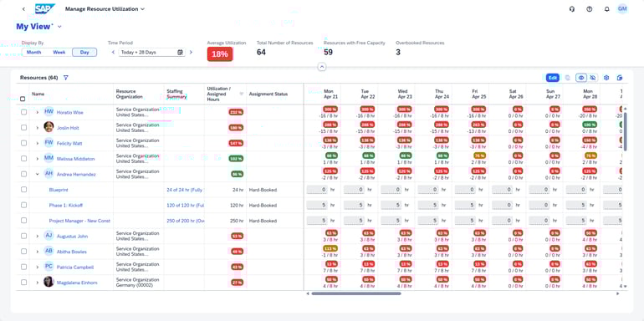Screen dimensions: 644x321
Task: Open the headset support icon
Action: click(x=572, y=9)
